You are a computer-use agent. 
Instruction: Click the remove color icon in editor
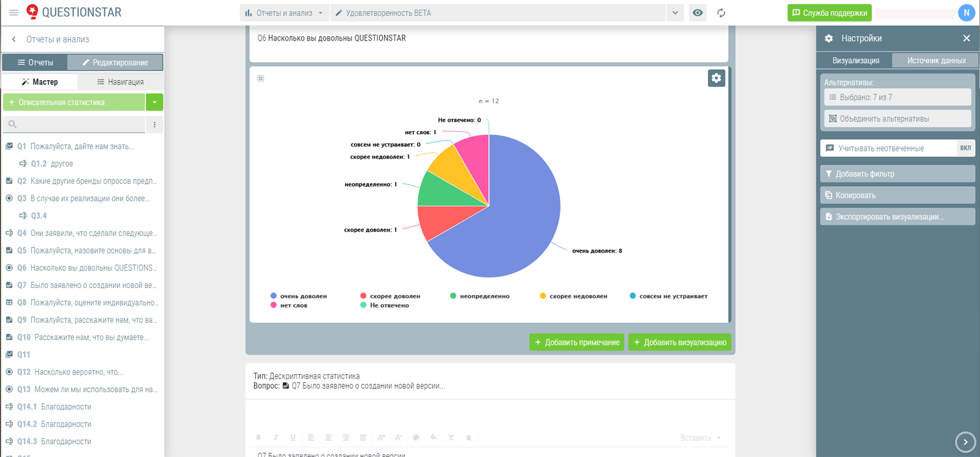(469, 437)
